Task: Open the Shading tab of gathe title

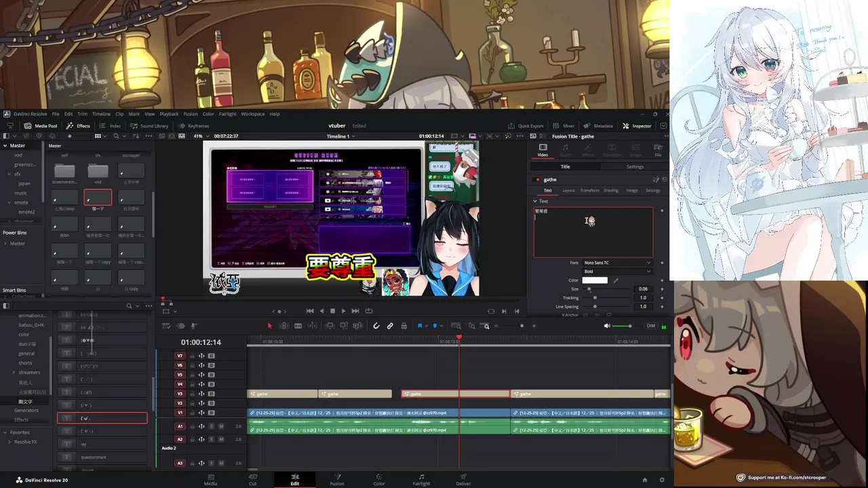Action: pyautogui.click(x=611, y=190)
